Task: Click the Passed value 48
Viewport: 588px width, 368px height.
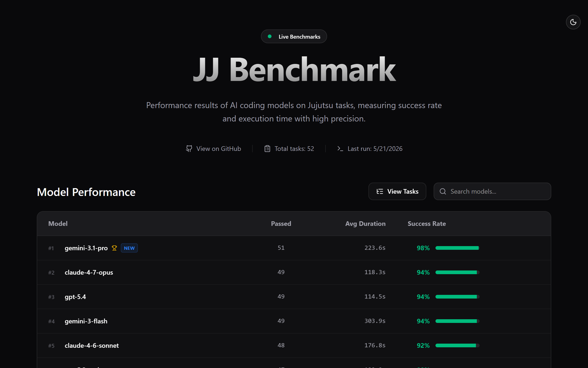Action: (281, 345)
